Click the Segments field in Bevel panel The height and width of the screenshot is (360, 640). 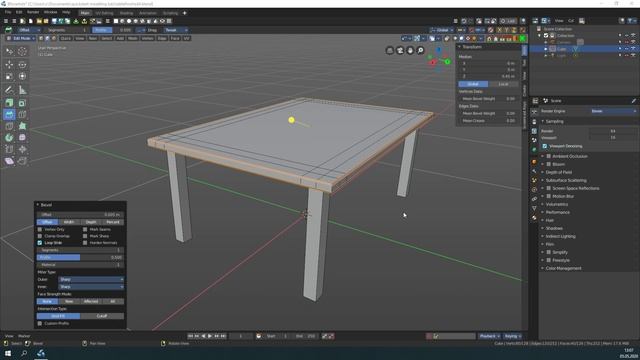point(80,250)
